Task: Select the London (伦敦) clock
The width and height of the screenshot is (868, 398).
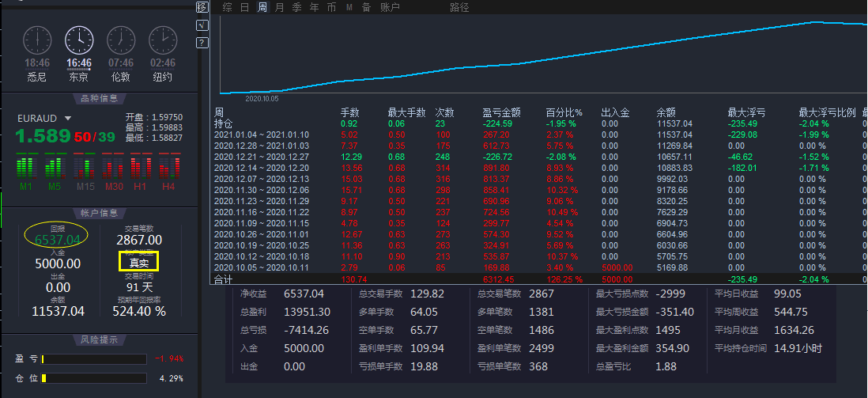Action: [121, 55]
